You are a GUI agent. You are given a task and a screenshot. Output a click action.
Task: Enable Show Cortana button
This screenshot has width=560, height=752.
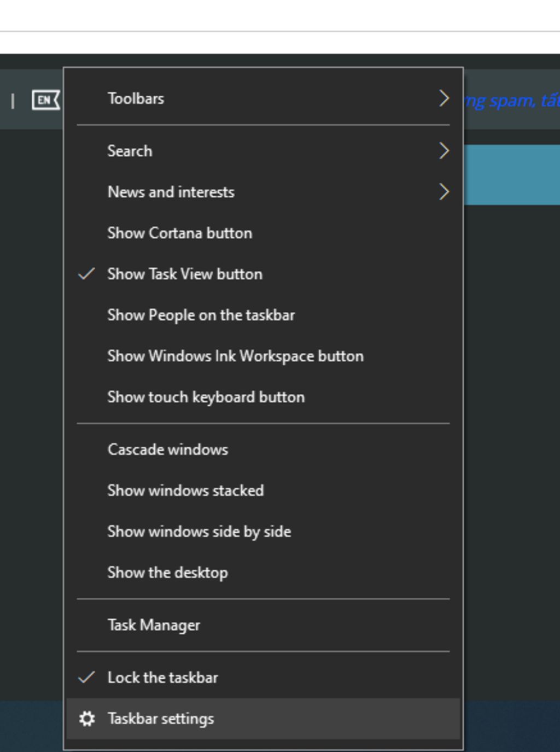[263, 233]
